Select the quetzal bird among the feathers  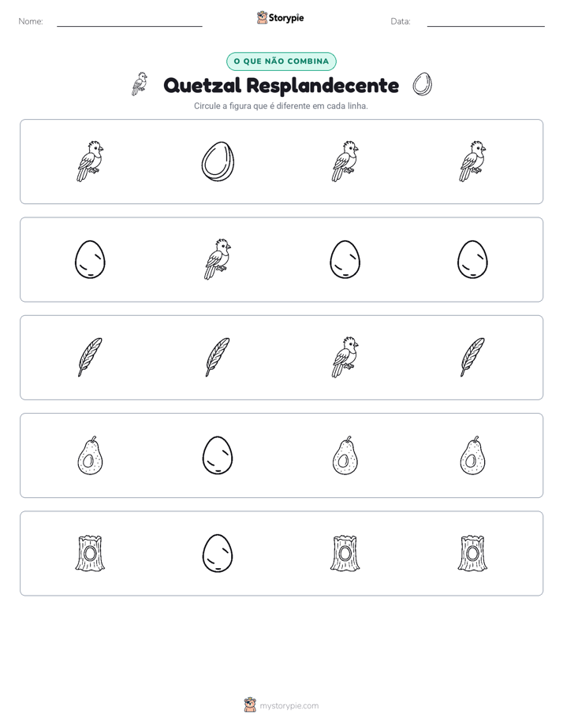[x=345, y=358]
